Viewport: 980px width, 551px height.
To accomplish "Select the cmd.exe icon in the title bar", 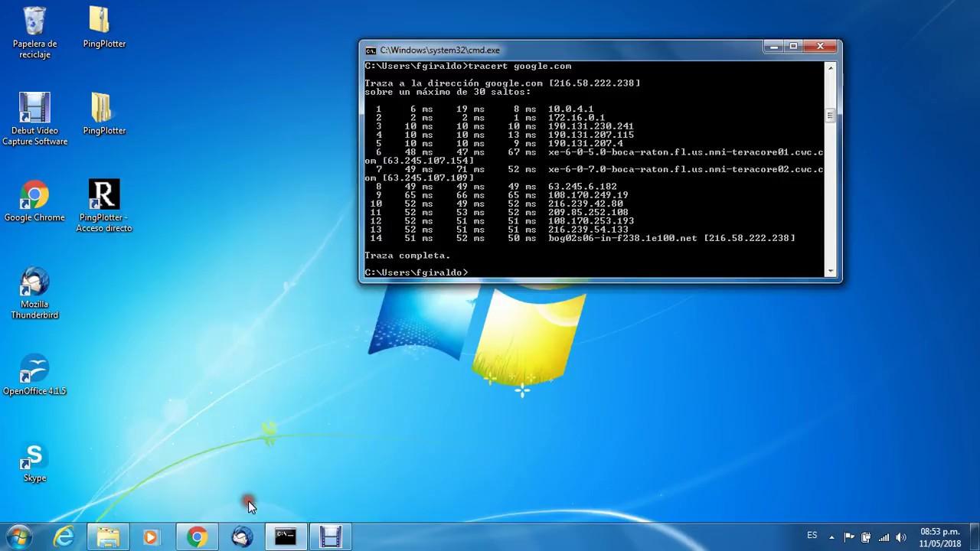I will 371,49.
